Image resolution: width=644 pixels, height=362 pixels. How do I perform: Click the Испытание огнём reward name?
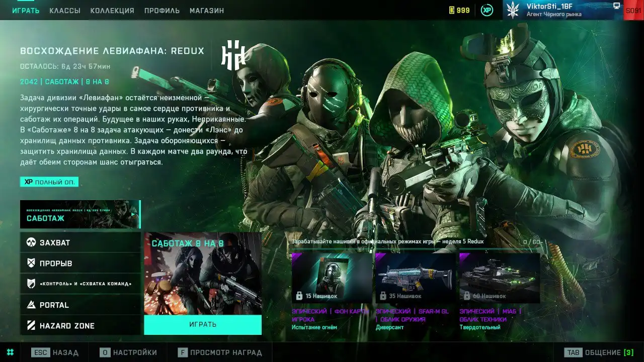click(x=314, y=327)
